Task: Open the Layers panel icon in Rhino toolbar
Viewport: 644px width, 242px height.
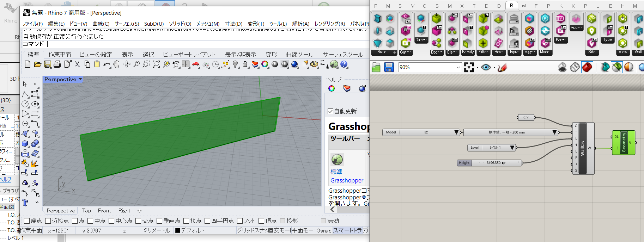Action: (255, 64)
